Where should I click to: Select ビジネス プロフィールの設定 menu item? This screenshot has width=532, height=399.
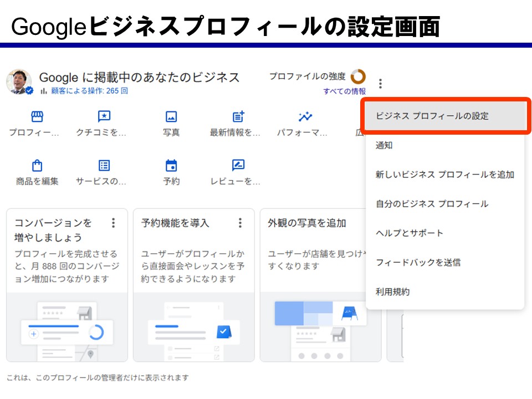click(x=446, y=116)
